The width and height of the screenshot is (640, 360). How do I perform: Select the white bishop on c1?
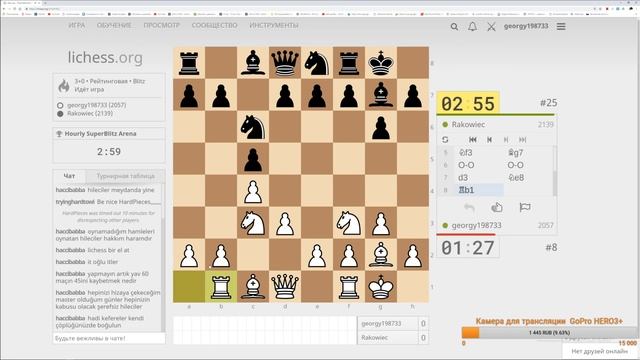(253, 287)
